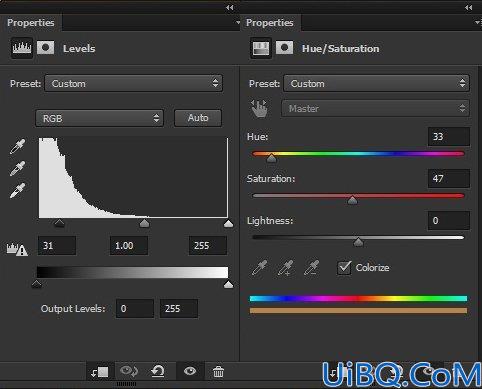The height and width of the screenshot is (389, 482).
Task: Click the highlight input field showing 255
Action: tap(208, 246)
